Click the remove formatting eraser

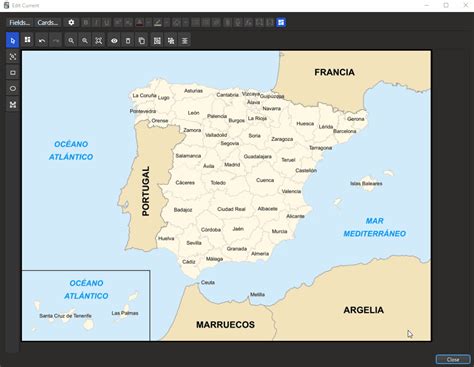[x=177, y=23]
